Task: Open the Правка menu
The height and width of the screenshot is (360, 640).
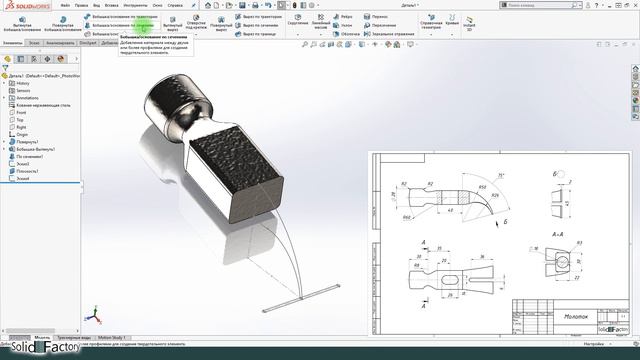Action: [81, 6]
